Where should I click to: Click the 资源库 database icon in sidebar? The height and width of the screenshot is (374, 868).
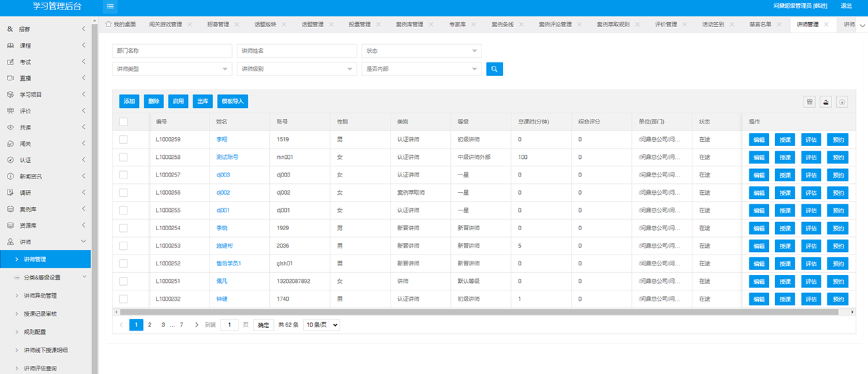[10, 225]
